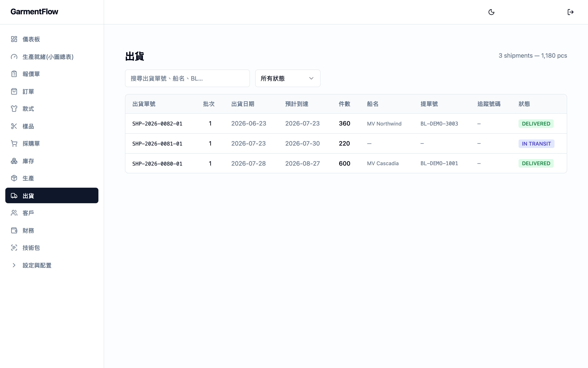Click the truck icon beside 出貨

(14, 196)
